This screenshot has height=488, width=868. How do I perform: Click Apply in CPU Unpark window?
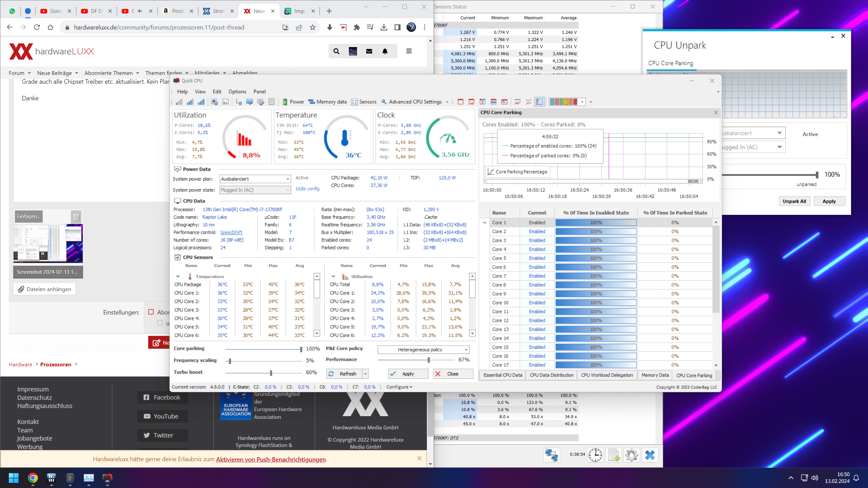pyautogui.click(x=829, y=201)
